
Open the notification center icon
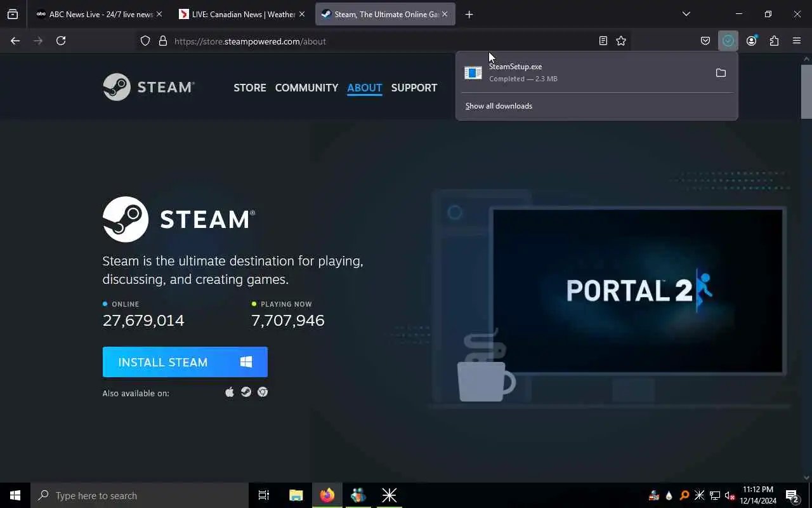(792, 495)
